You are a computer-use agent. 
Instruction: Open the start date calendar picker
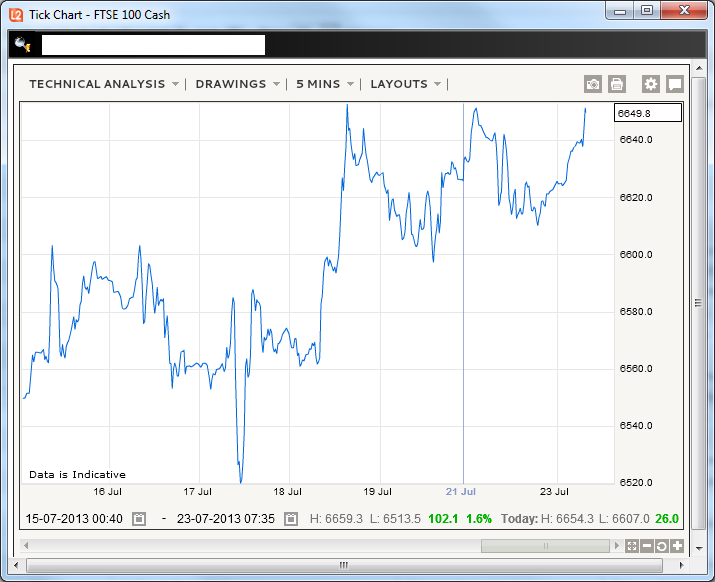(x=139, y=519)
